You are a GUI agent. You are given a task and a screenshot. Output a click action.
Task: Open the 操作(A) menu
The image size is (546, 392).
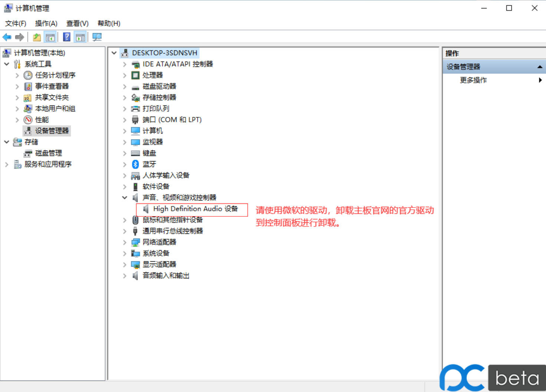point(46,23)
